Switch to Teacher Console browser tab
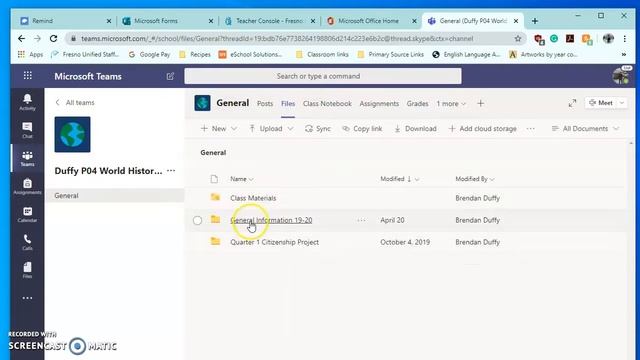 pos(269,20)
